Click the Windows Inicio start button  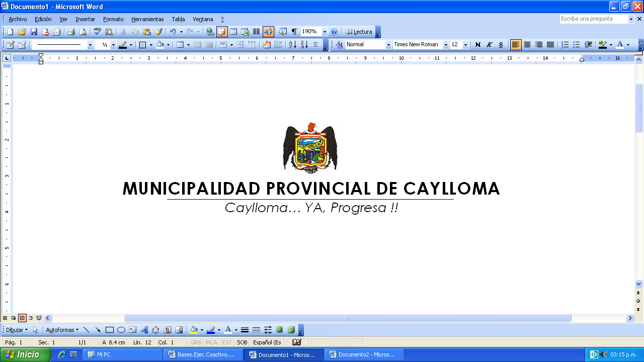pyautogui.click(x=25, y=354)
